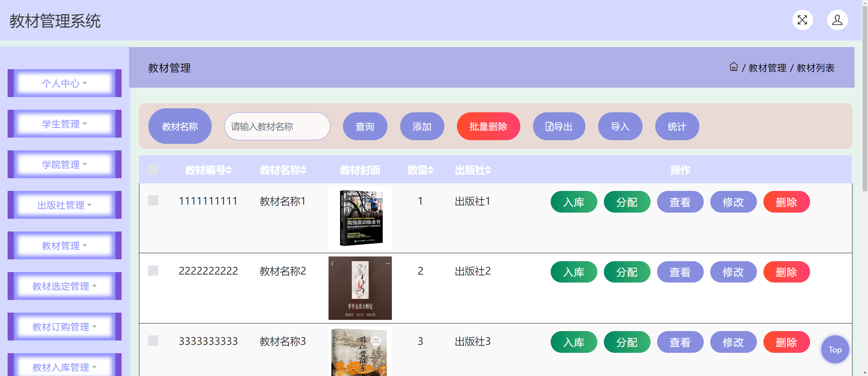The width and height of the screenshot is (868, 376).
Task: Sort the 数量 column
Action: [431, 170]
